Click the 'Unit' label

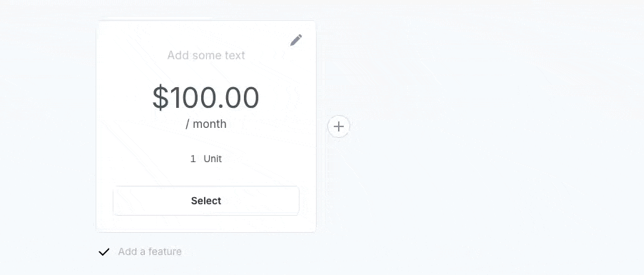pos(213,159)
